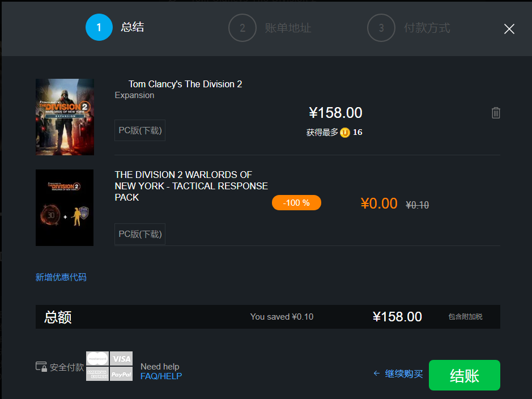Click the back arrow beside 继续购买
Screen dimensions: 532x399
pos(377,373)
